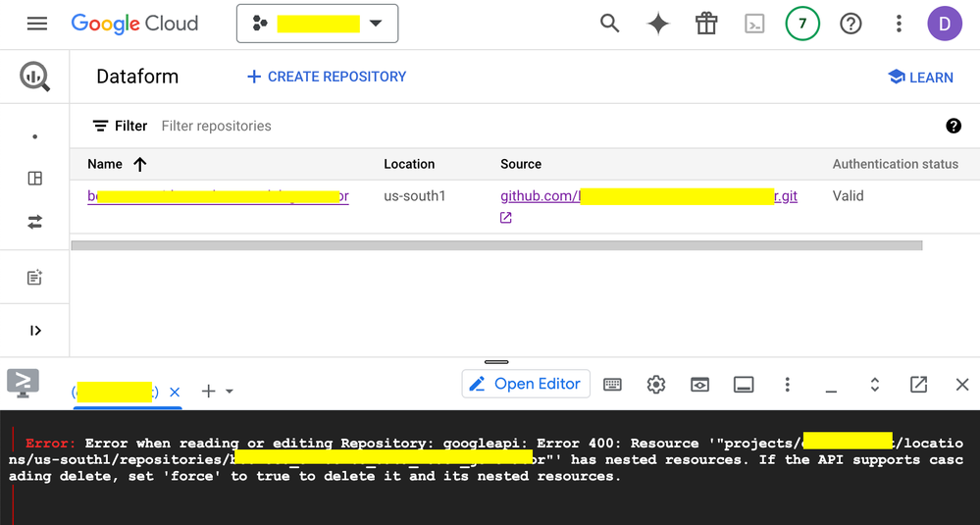980x525 pixels.
Task: Close the Cloud Shell panel
Action: [x=962, y=385]
